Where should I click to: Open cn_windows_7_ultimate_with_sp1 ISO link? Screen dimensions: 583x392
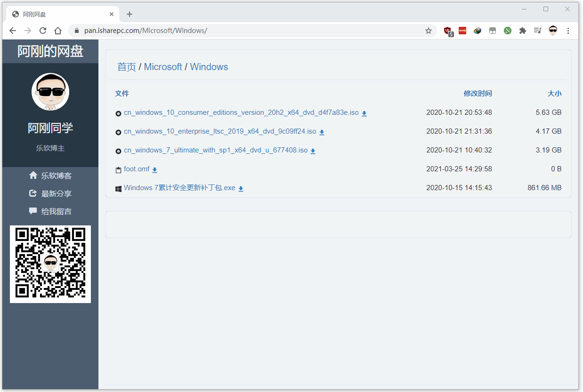tap(216, 151)
